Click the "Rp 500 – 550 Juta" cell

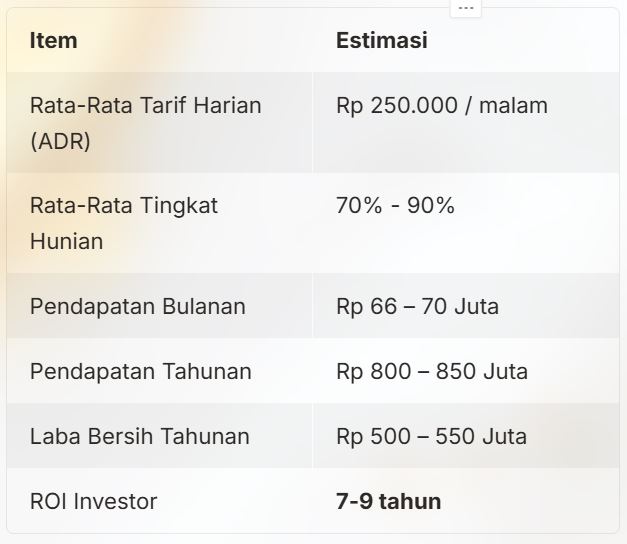click(x=431, y=436)
